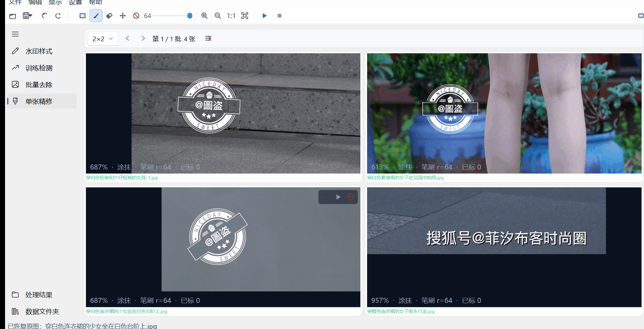Select the rectangle selection tool

coord(82,16)
